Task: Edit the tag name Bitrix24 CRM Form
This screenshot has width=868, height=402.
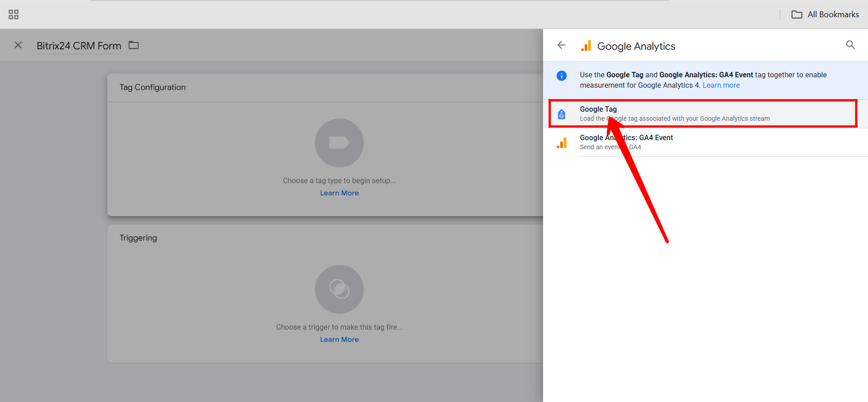Action: 79,46
